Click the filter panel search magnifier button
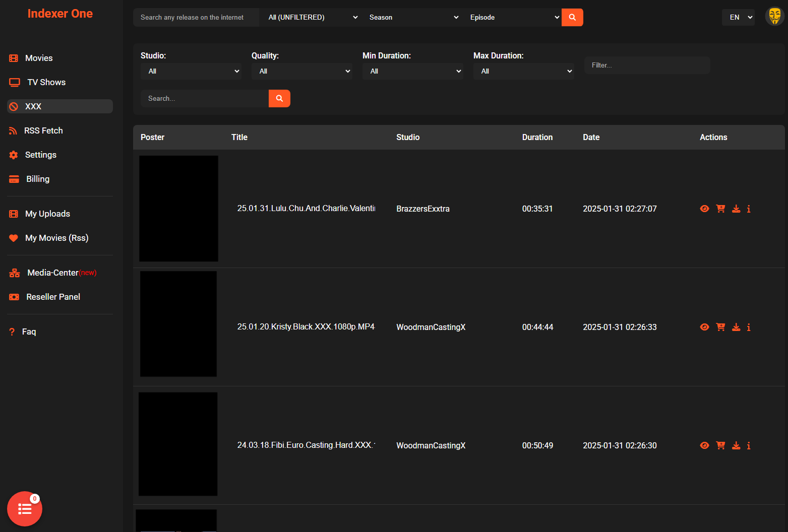This screenshot has width=788, height=532. pos(279,98)
